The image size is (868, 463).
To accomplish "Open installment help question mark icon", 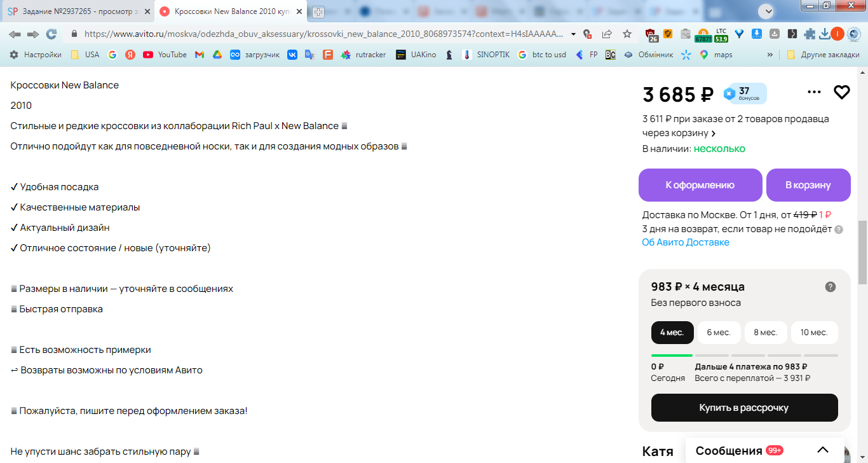I will [x=830, y=287].
